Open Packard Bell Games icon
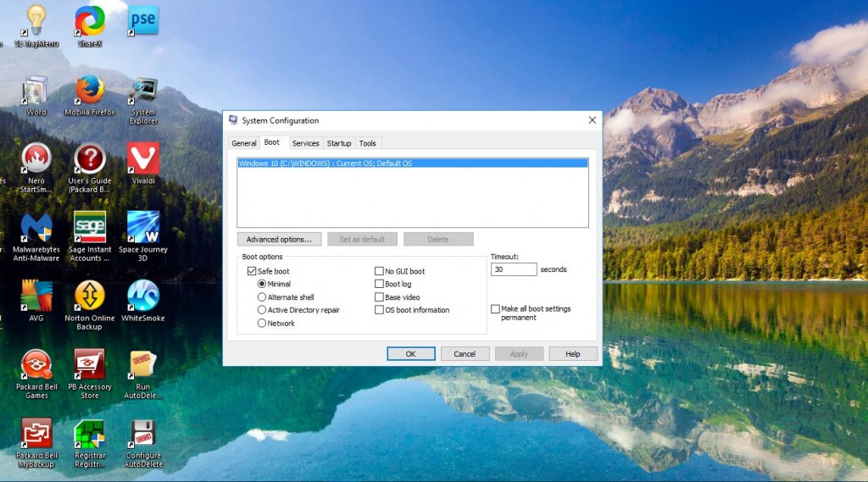Image resolution: width=868 pixels, height=482 pixels. click(x=36, y=374)
